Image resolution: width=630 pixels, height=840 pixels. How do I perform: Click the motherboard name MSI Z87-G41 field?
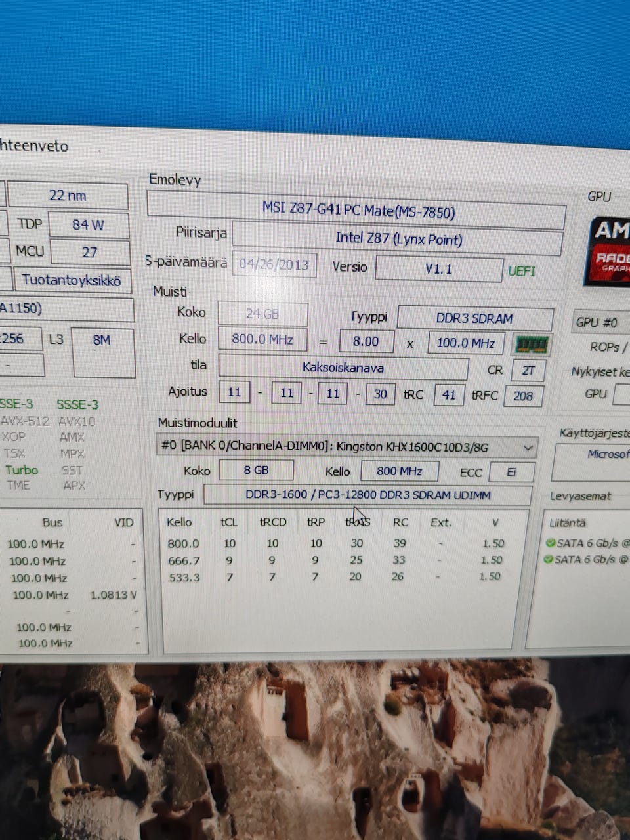click(x=356, y=211)
